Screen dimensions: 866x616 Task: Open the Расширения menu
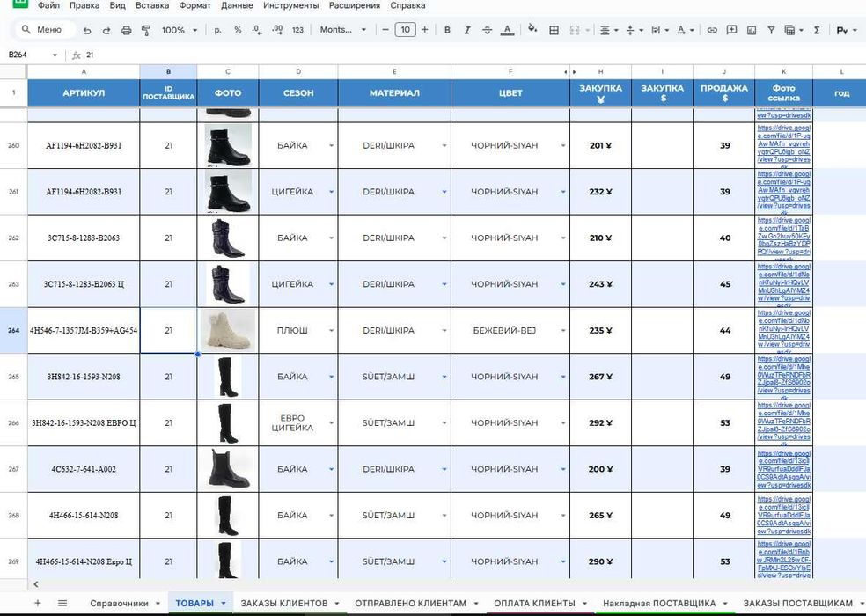click(355, 5)
